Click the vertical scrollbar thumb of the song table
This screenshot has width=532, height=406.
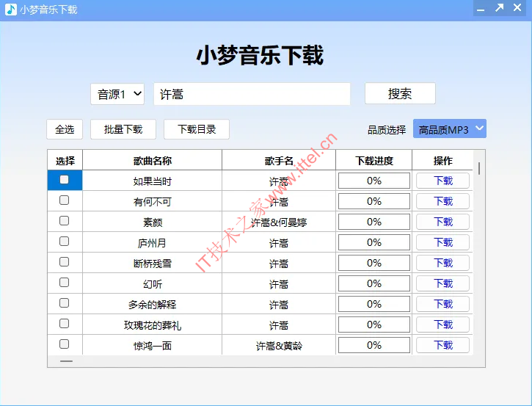[x=479, y=168]
